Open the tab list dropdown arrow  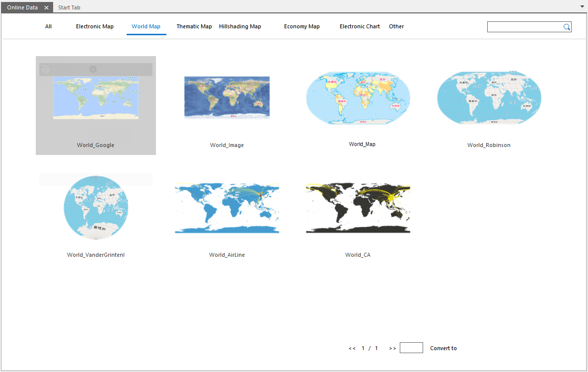(582, 7)
